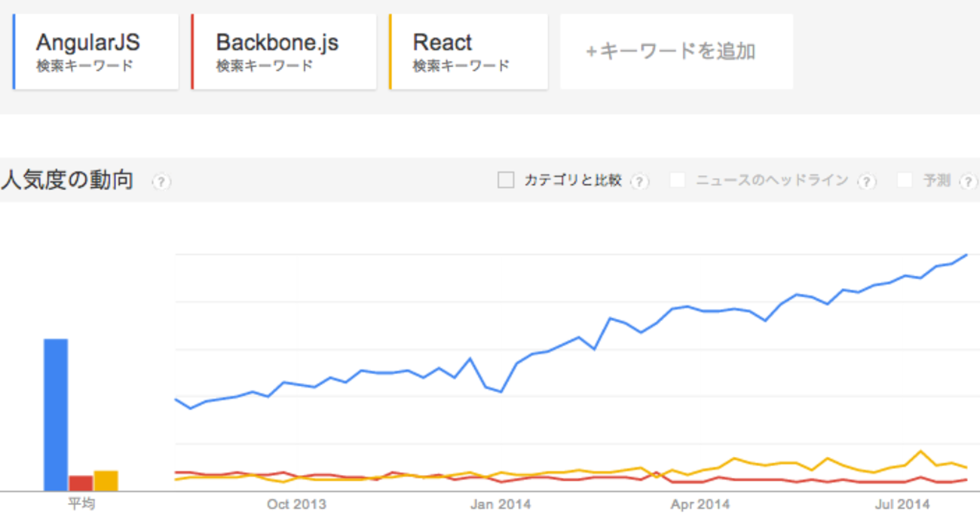Screen dimensions: 980x527
Task: Select the AngularJS search keyword card
Action: click(96, 52)
